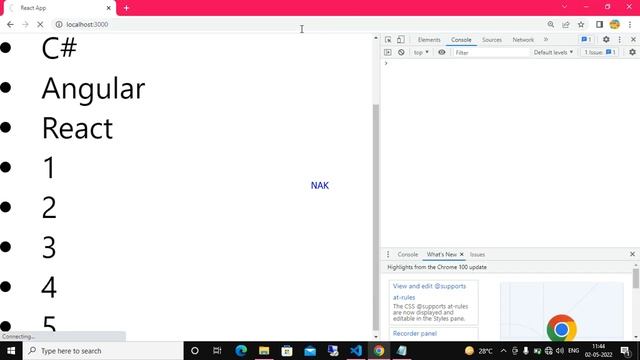Go back with the browser back arrow

10,24
